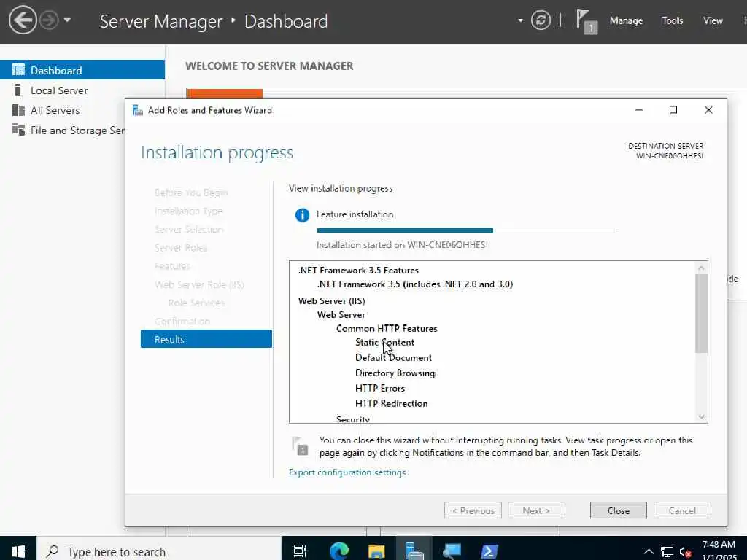
Task: Maximize the Add Roles and Features Wizard
Action: (x=673, y=110)
